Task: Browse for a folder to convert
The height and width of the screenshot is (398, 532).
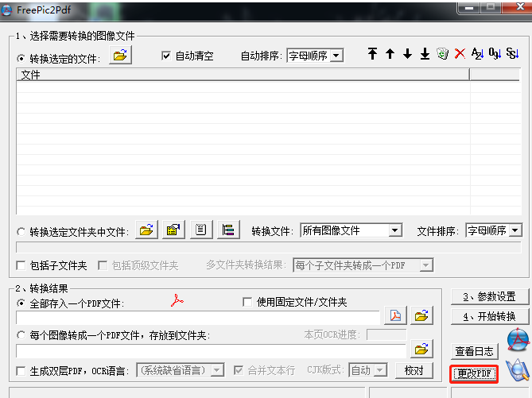Action: pos(146,230)
